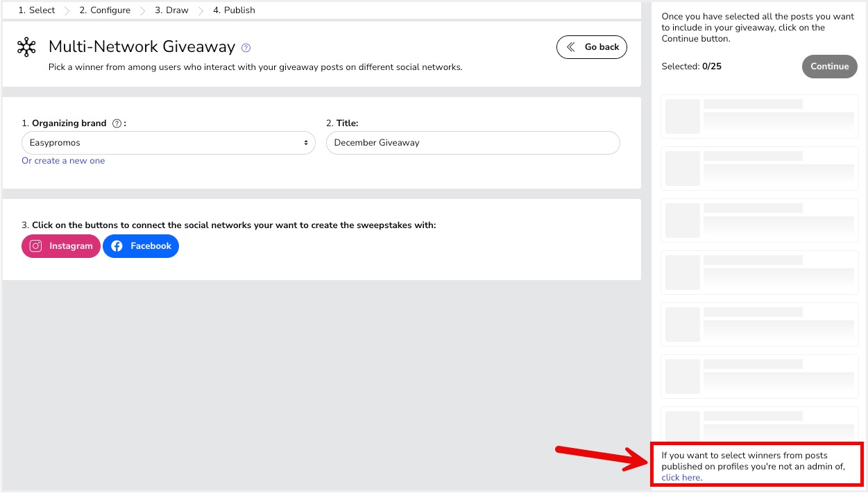Connect the Instagram network button
This screenshot has width=868, height=493.
pyautogui.click(x=61, y=246)
